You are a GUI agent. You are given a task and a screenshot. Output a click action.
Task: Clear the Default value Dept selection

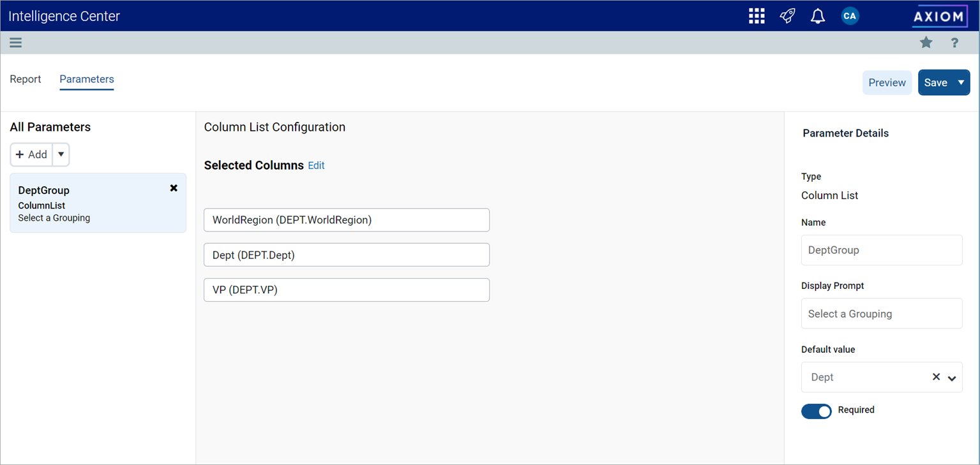936,377
